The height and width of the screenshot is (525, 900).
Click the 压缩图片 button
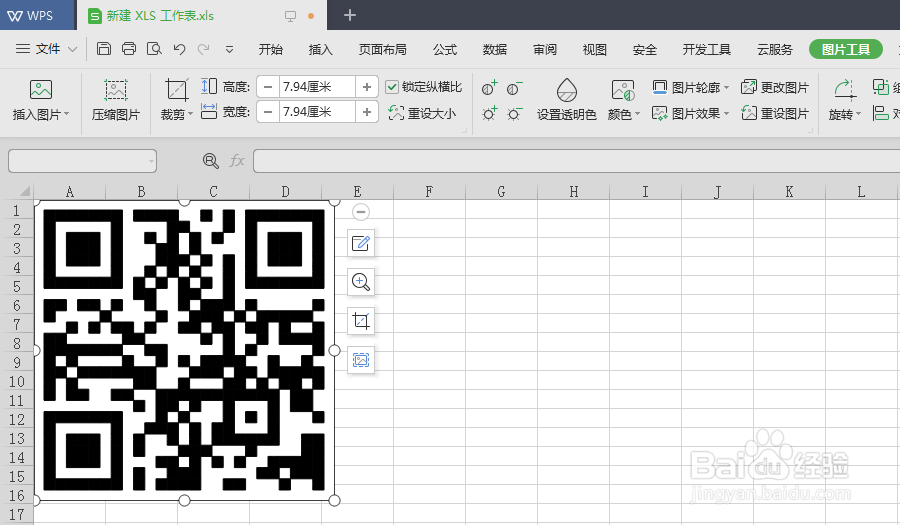pyautogui.click(x=115, y=101)
